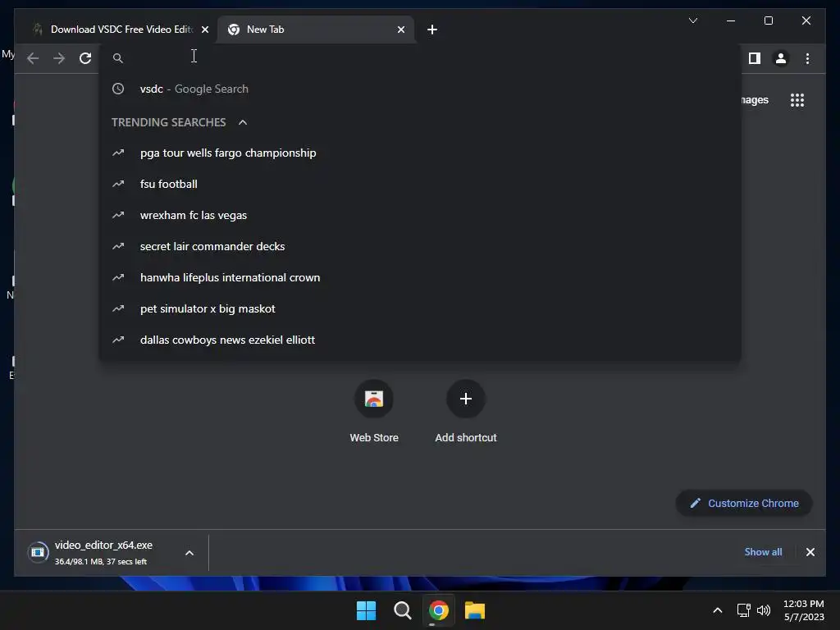Click the Chrome taskbar icon

(x=438, y=610)
